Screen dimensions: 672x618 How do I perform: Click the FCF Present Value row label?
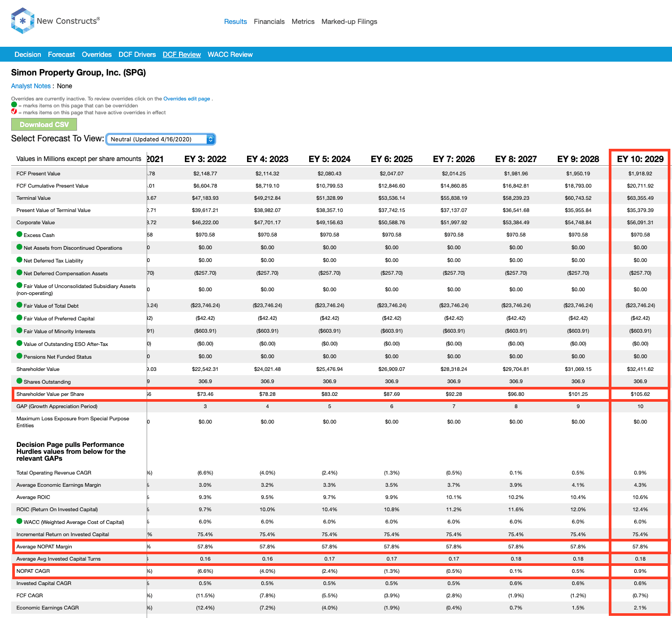38,174
